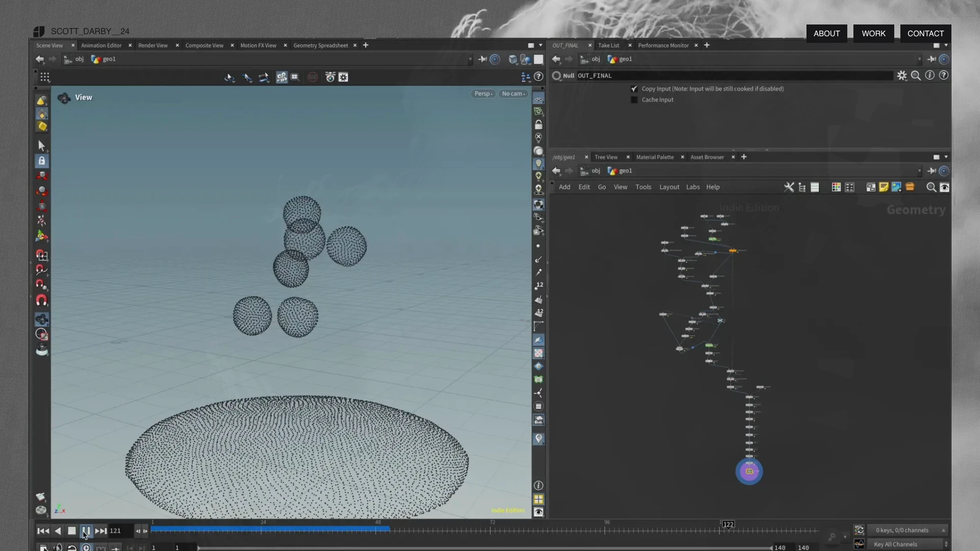The height and width of the screenshot is (551, 980).
Task: Open parameter pane help icon
Action: coord(944,76)
